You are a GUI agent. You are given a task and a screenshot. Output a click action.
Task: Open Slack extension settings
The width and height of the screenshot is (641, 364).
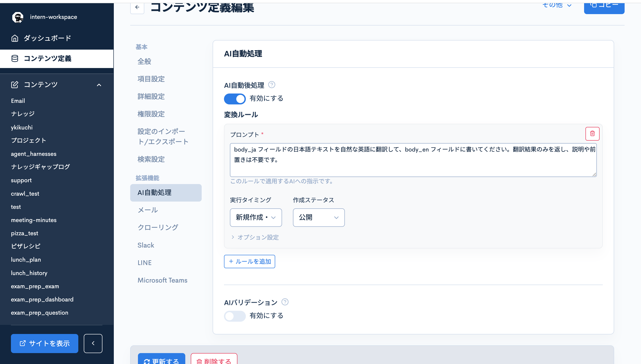146,245
